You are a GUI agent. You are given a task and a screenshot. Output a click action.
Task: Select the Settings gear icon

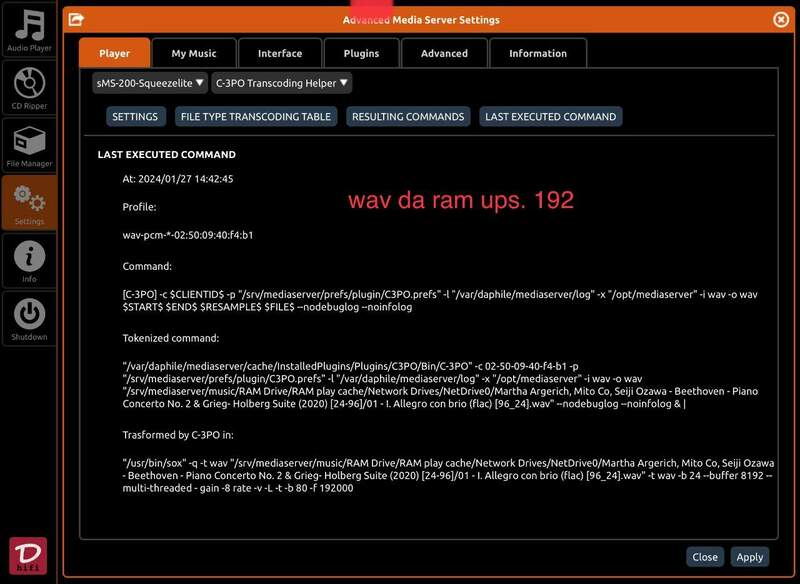(29, 202)
